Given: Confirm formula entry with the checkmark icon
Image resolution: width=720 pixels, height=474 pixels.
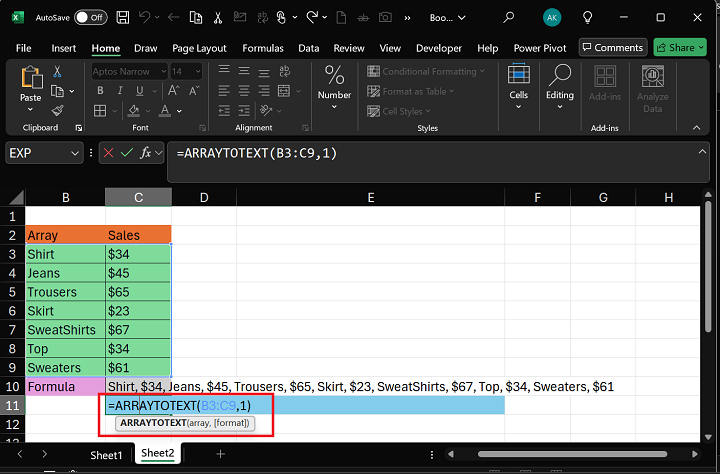Looking at the screenshot, I should click(126, 153).
